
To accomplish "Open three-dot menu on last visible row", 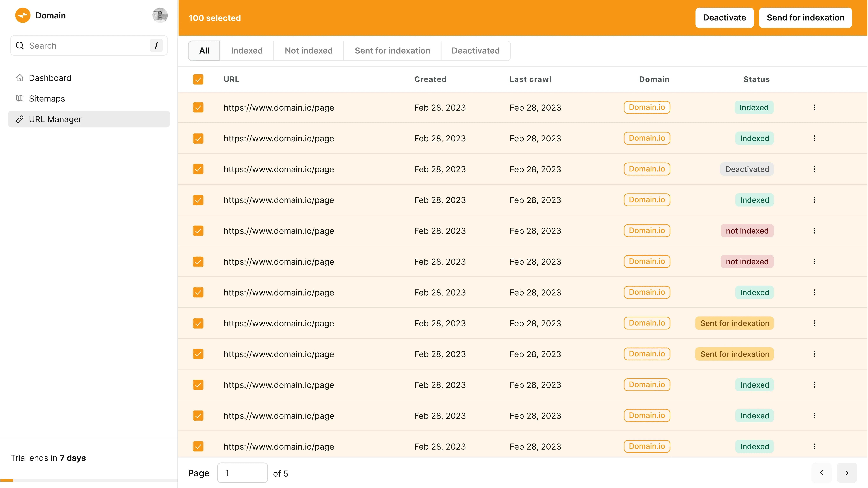I will coord(814,447).
